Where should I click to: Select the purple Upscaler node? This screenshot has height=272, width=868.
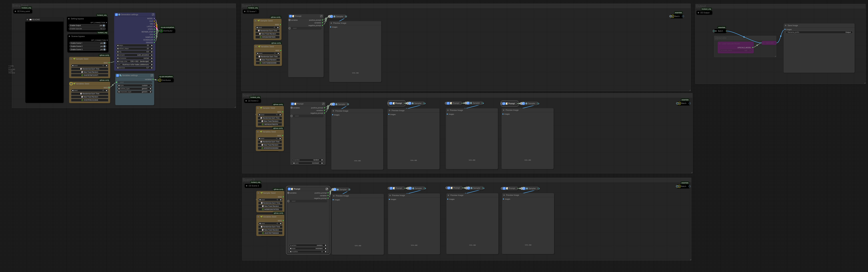(769, 43)
